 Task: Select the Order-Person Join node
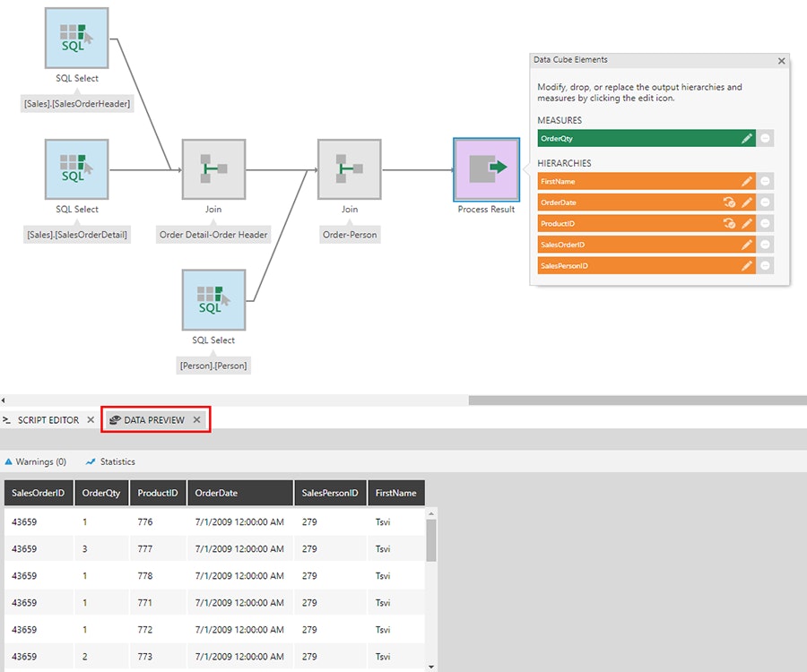click(x=350, y=169)
